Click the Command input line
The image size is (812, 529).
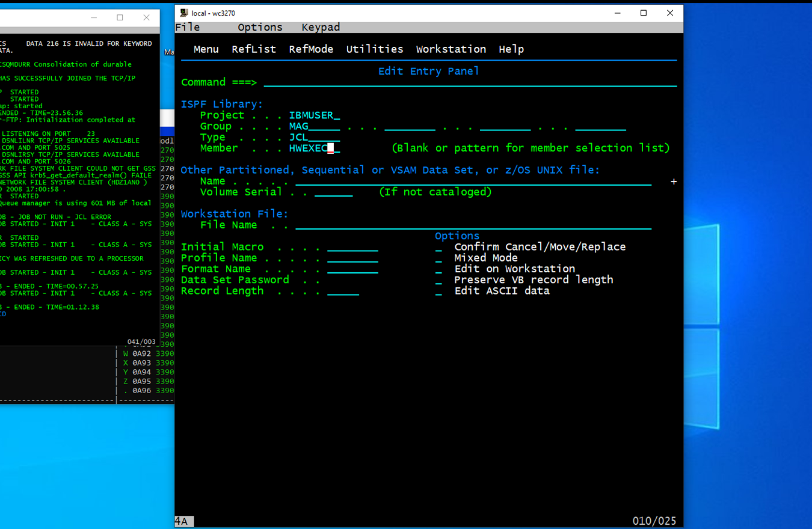pyautogui.click(x=469, y=82)
